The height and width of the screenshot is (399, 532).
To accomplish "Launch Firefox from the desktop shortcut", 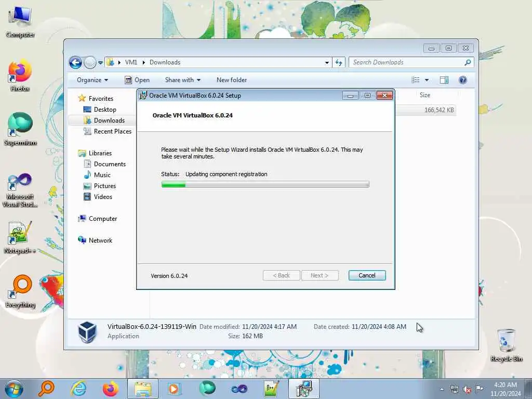I will [20, 75].
